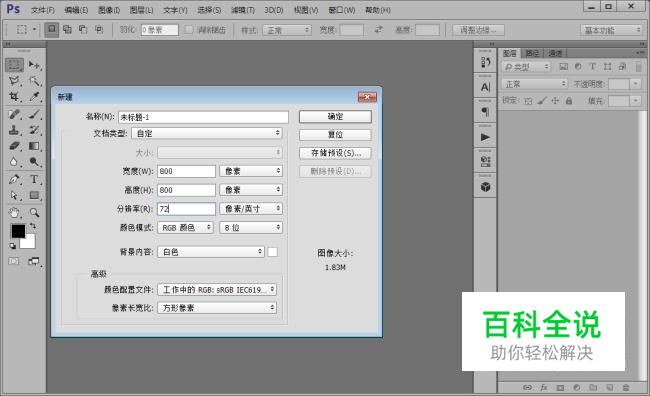The width and height of the screenshot is (650, 396).
Task: Select the Horizontal Type tool
Action: 34,179
